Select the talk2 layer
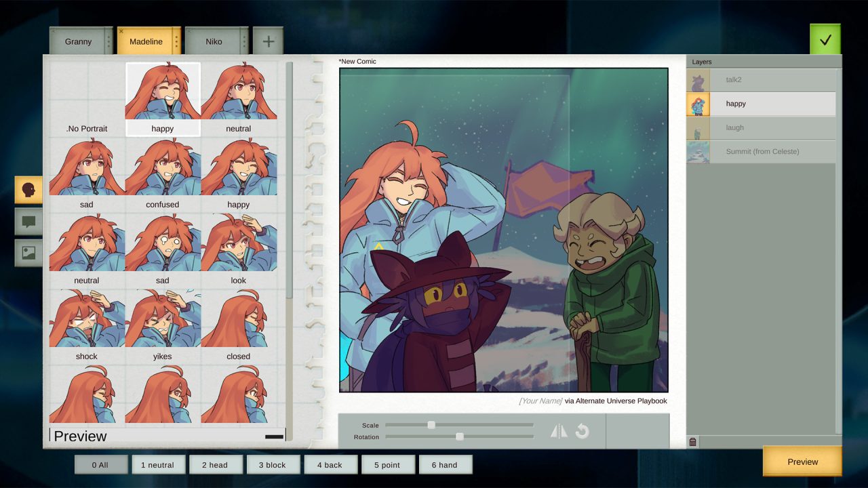868x488 pixels. (x=761, y=80)
